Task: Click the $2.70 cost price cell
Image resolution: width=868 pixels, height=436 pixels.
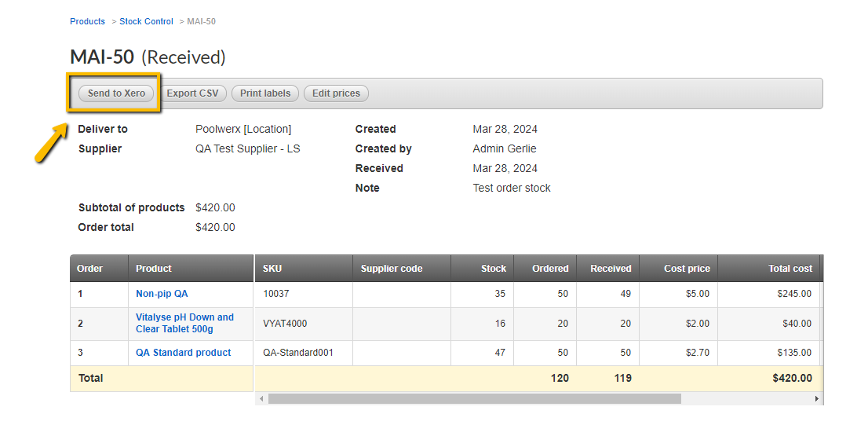Action: pyautogui.click(x=679, y=353)
